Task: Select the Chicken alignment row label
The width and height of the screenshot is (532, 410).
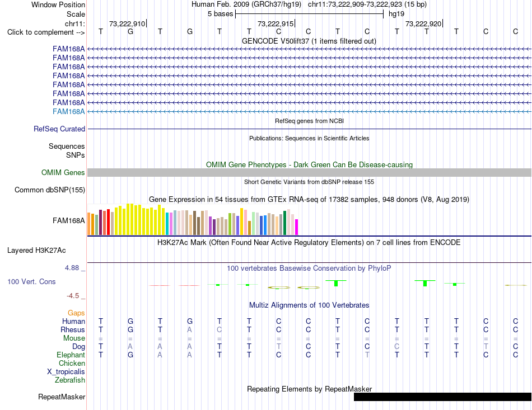Action: pyautogui.click(x=72, y=363)
